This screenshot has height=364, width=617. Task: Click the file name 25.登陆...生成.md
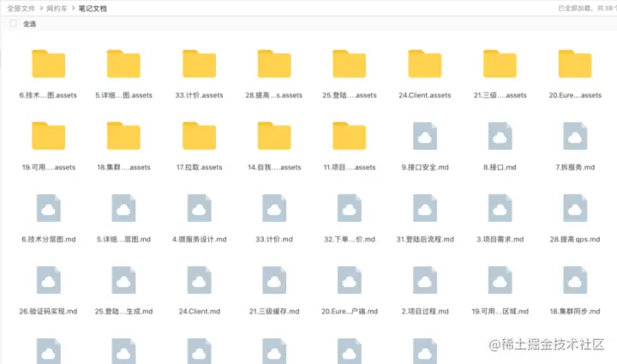[x=123, y=311]
